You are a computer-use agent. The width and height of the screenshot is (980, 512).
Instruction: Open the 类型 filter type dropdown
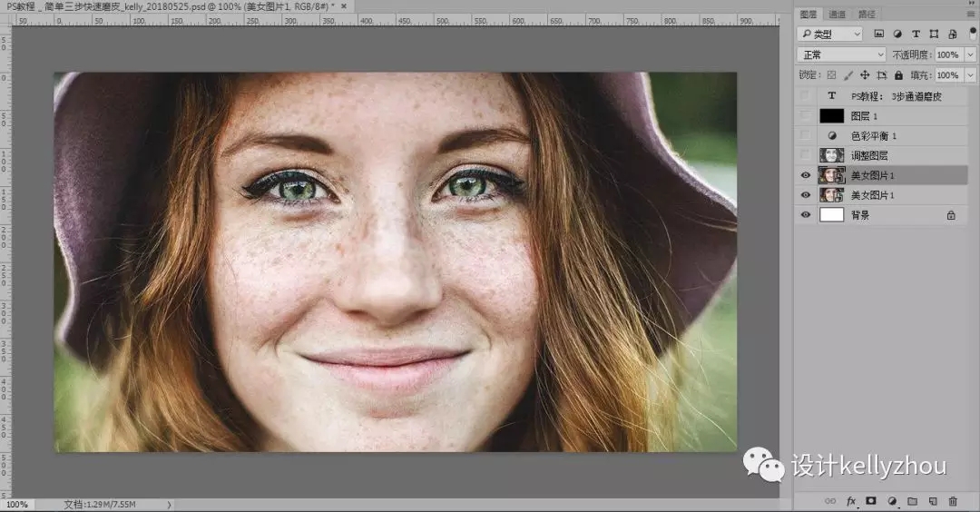click(x=830, y=34)
